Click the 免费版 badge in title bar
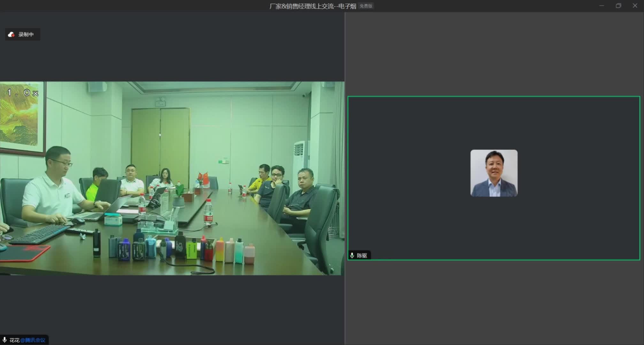This screenshot has height=345, width=644. pos(366,6)
